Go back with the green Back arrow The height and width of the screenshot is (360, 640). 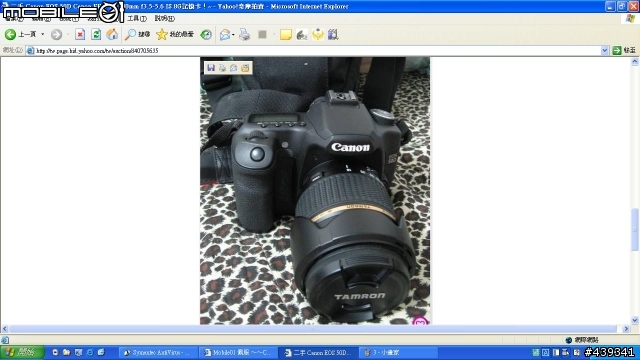10,35
